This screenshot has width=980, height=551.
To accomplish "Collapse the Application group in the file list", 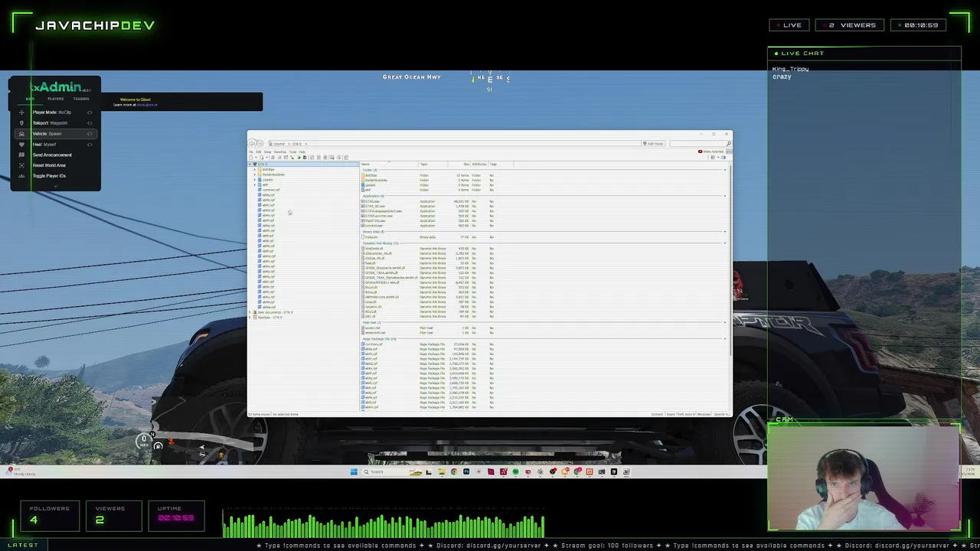I will (x=725, y=196).
